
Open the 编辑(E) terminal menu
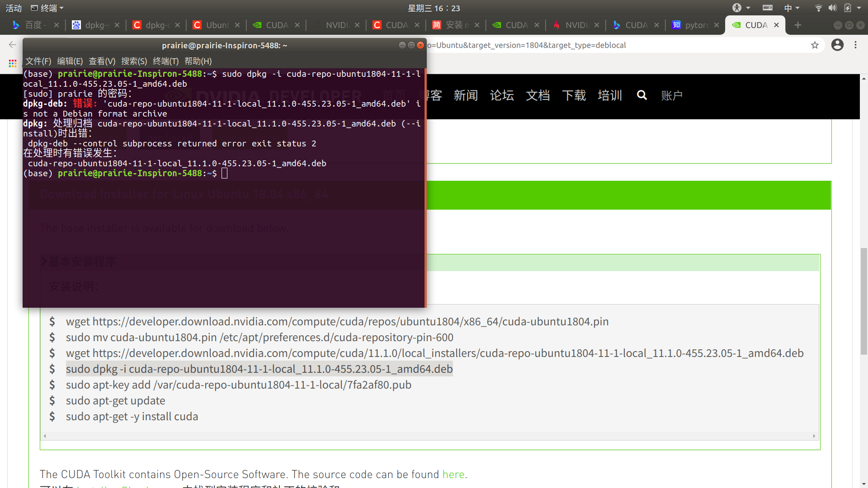[70, 61]
